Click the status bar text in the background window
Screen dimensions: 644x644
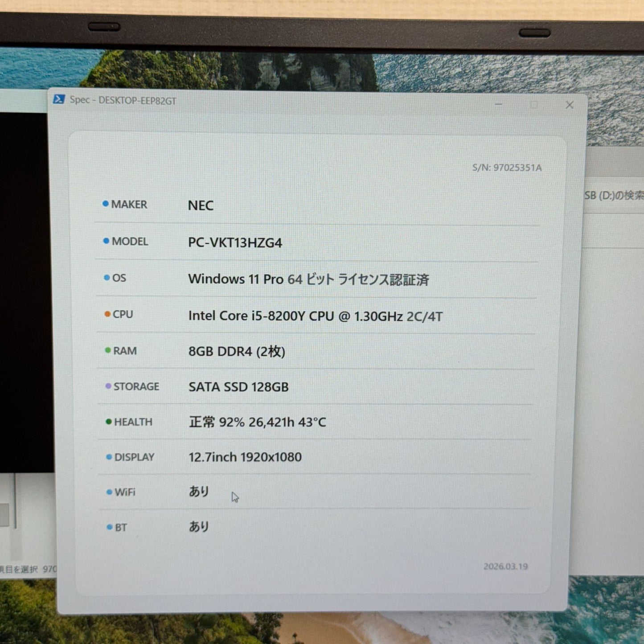(x=28, y=569)
